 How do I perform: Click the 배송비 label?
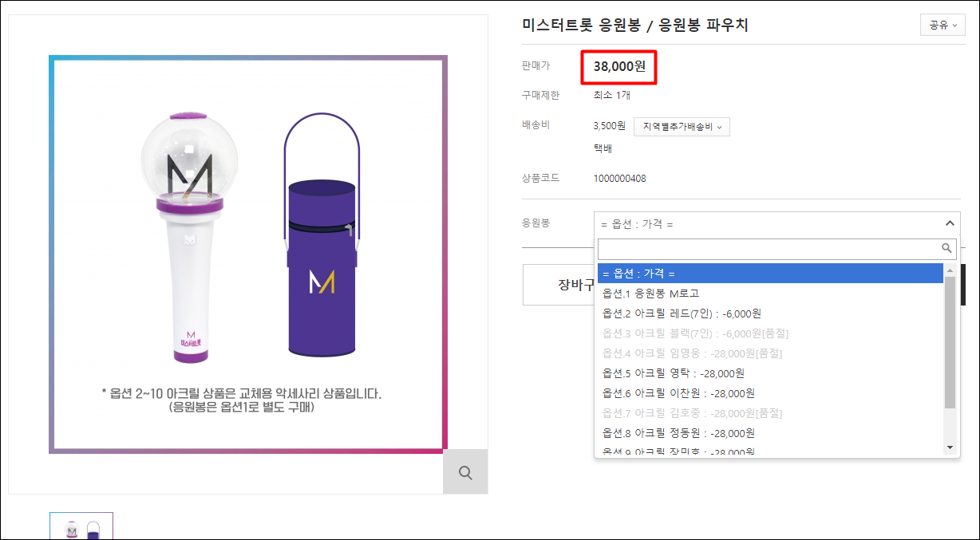[x=535, y=125]
